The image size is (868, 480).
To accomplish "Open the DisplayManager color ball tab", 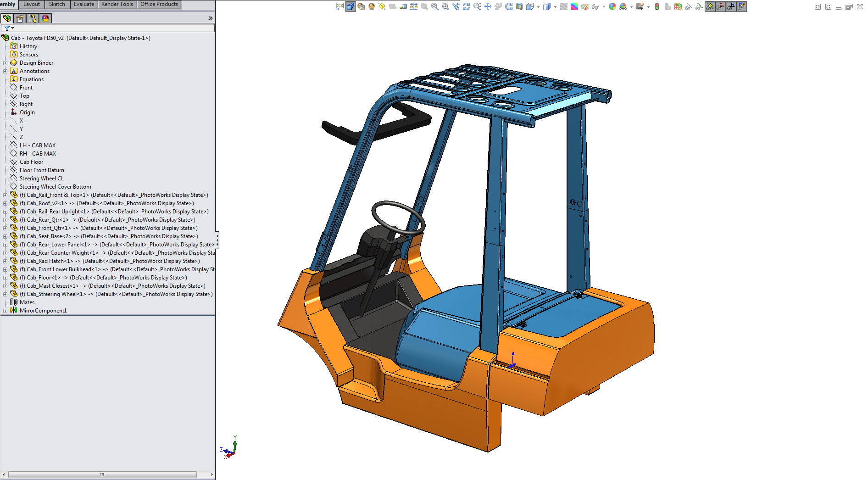I will tap(45, 18).
